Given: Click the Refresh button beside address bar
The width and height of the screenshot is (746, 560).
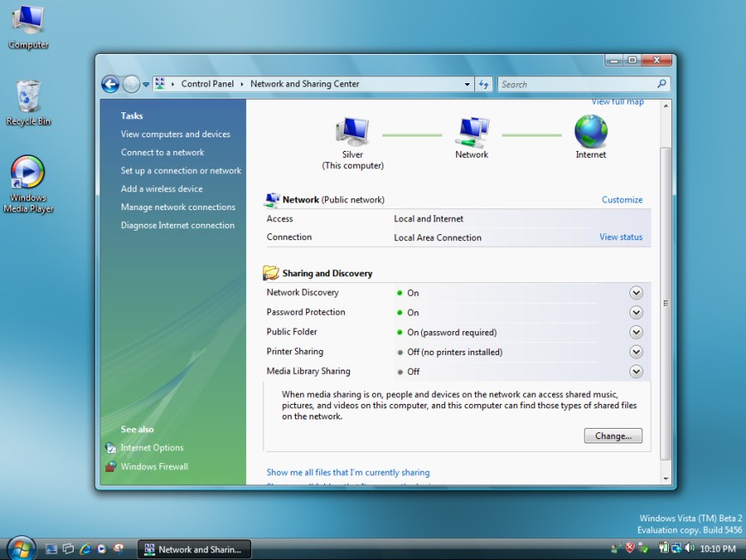Looking at the screenshot, I should [x=484, y=84].
